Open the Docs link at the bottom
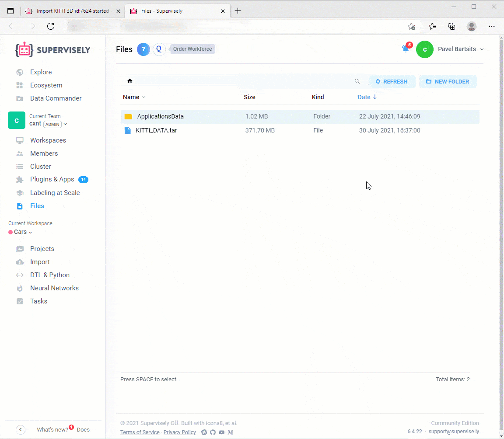 (x=83, y=430)
